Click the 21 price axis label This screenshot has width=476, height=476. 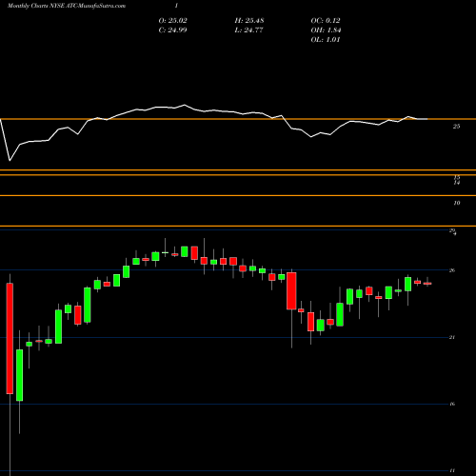[452, 337]
